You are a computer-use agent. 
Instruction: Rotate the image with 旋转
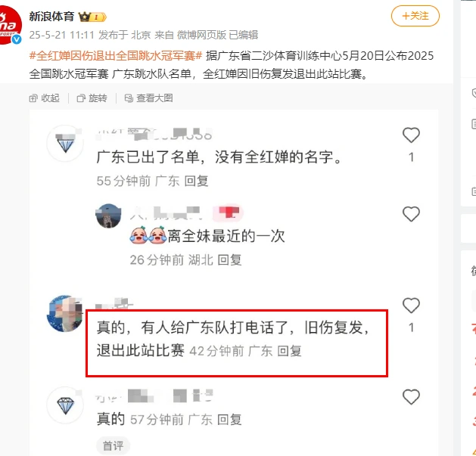coord(92,98)
